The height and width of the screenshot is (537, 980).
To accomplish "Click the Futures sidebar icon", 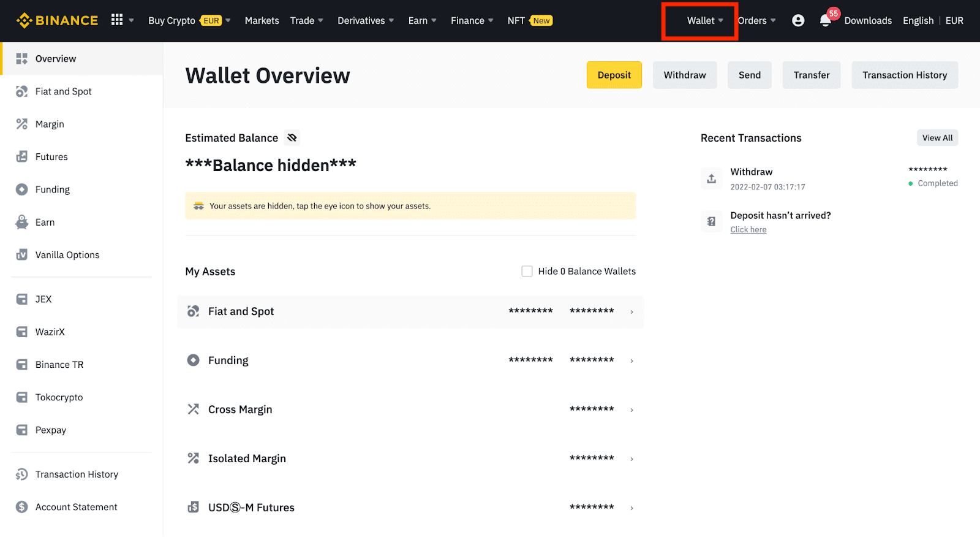I will [x=22, y=156].
